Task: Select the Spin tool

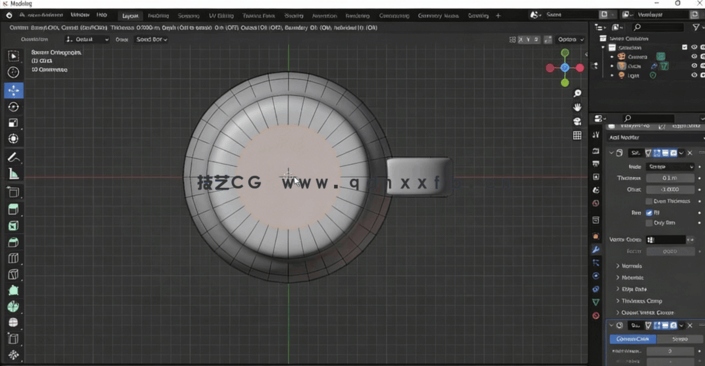Action: click(x=13, y=307)
